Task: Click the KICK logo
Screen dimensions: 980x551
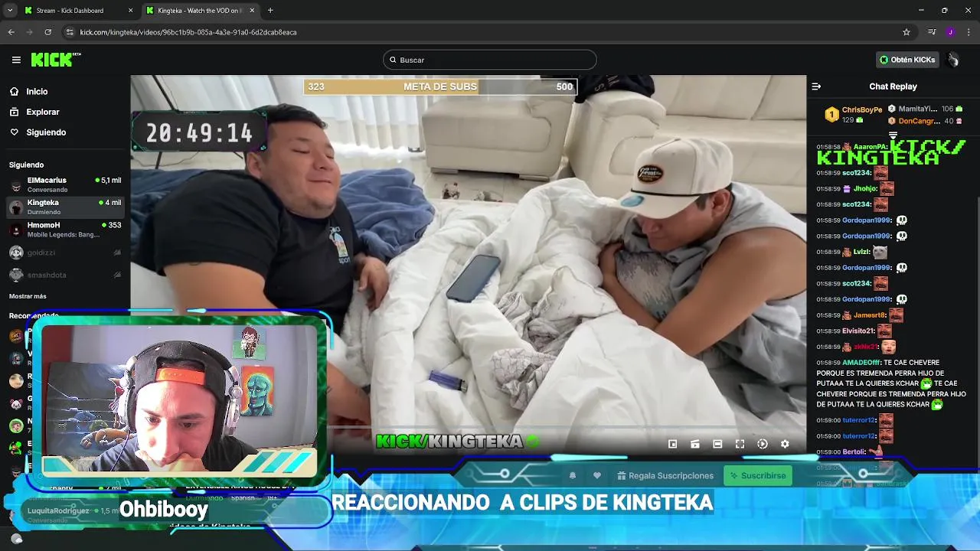Action: pos(55,60)
